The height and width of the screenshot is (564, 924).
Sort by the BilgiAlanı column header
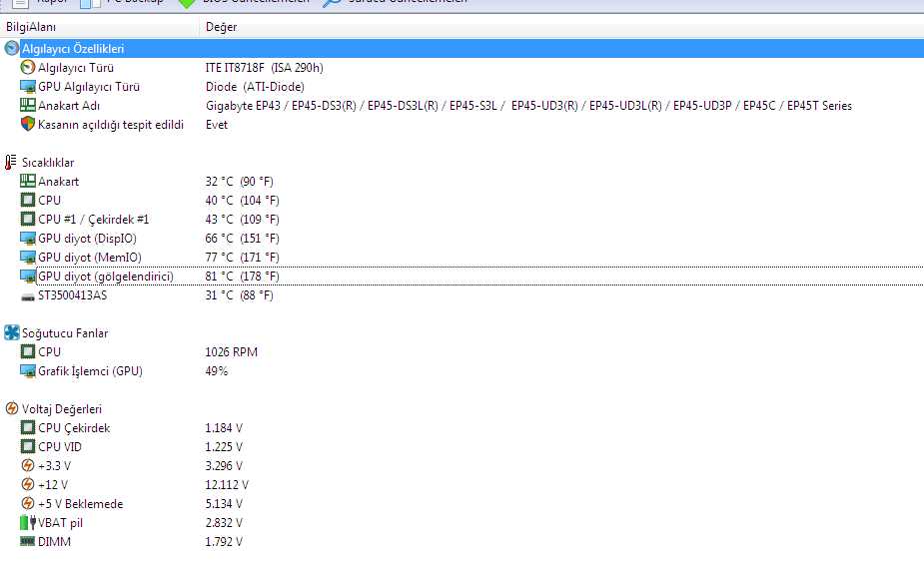(x=31, y=27)
